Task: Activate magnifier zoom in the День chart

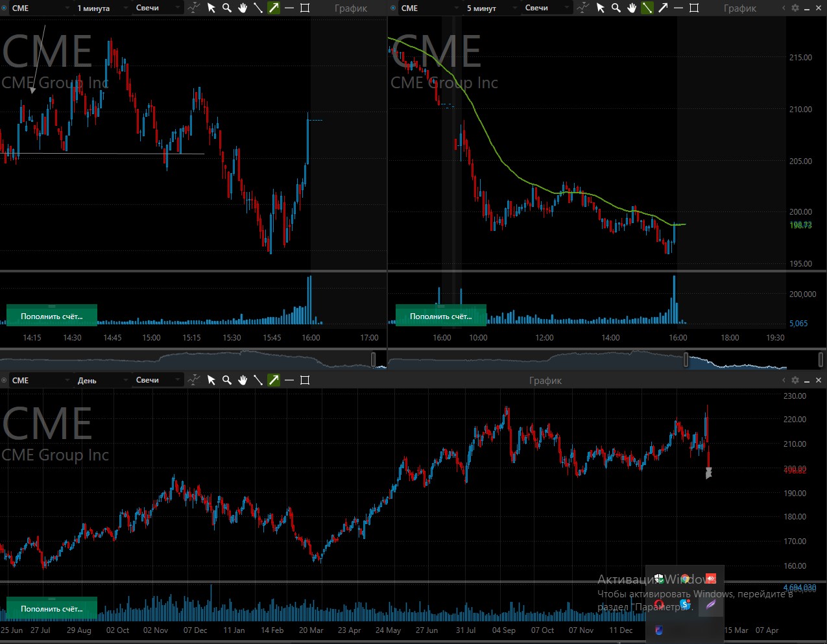Action: click(227, 380)
